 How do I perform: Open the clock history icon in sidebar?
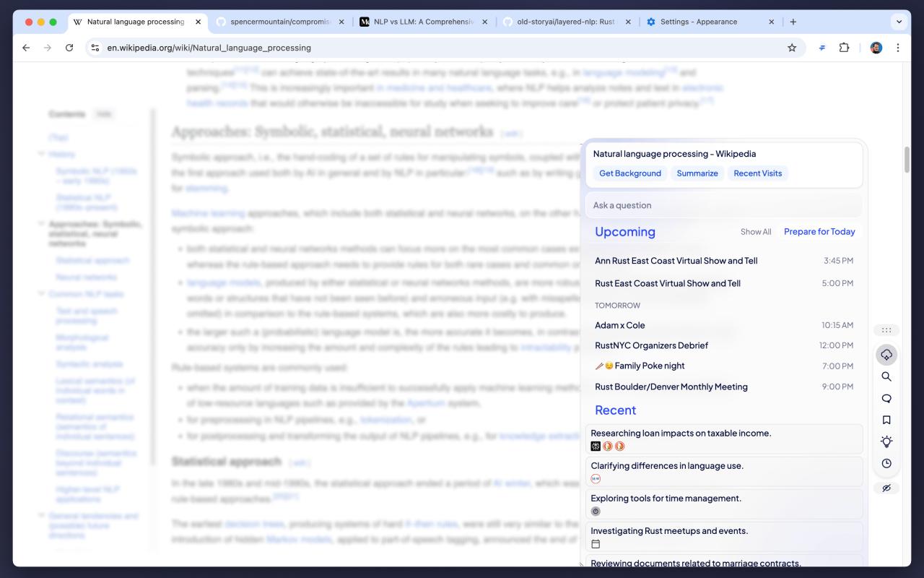(x=886, y=463)
